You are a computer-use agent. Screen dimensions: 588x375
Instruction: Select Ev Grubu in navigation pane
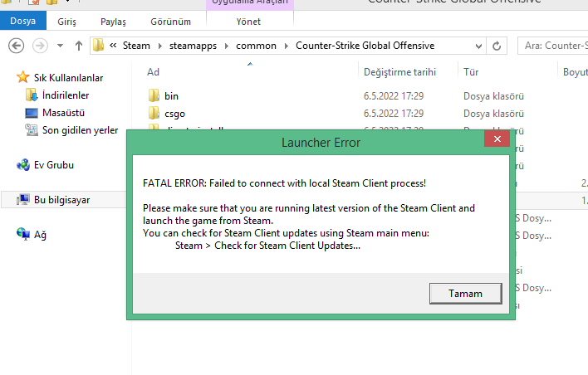(x=54, y=165)
